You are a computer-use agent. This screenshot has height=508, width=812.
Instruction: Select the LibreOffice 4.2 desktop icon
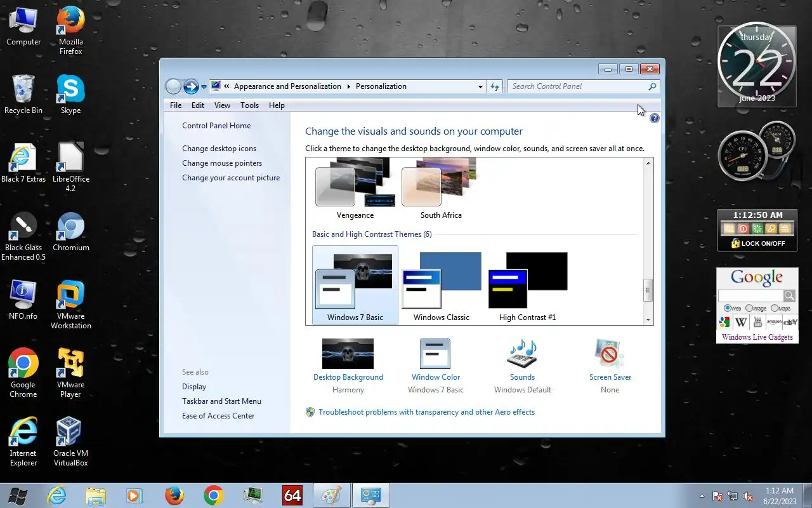(70, 168)
